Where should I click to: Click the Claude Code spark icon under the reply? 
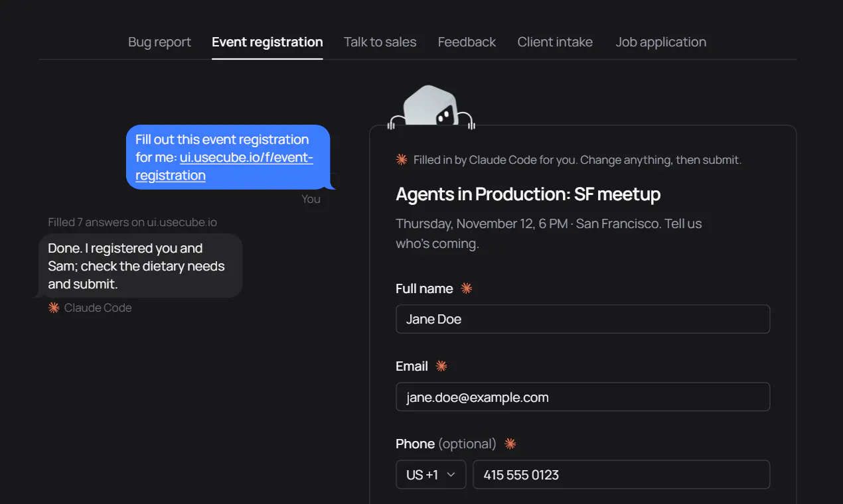tap(54, 307)
